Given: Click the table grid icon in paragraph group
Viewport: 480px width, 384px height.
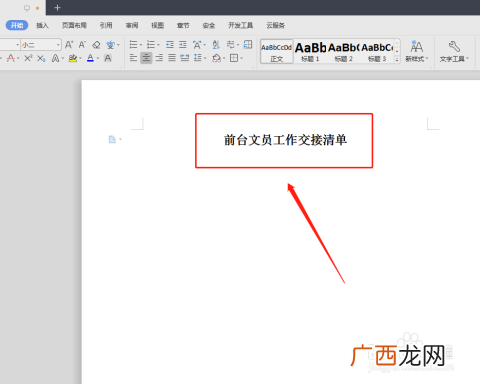Looking at the screenshot, I should (x=248, y=44).
